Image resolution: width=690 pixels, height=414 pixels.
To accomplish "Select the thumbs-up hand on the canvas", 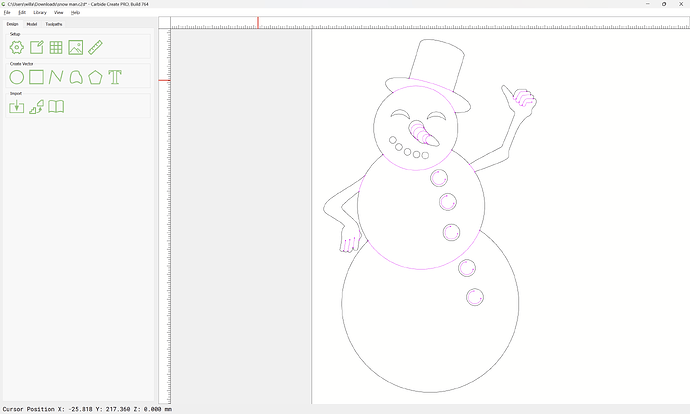I will 519,101.
